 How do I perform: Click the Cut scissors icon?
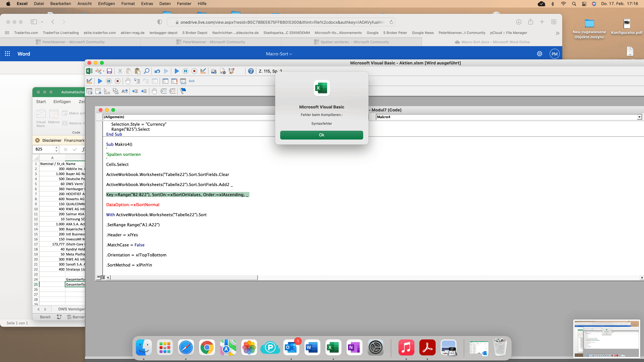click(120, 71)
